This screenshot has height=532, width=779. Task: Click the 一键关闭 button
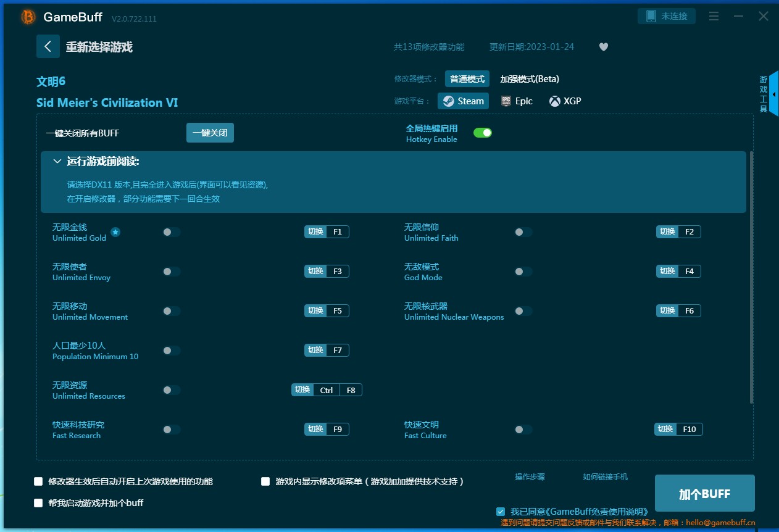point(210,133)
